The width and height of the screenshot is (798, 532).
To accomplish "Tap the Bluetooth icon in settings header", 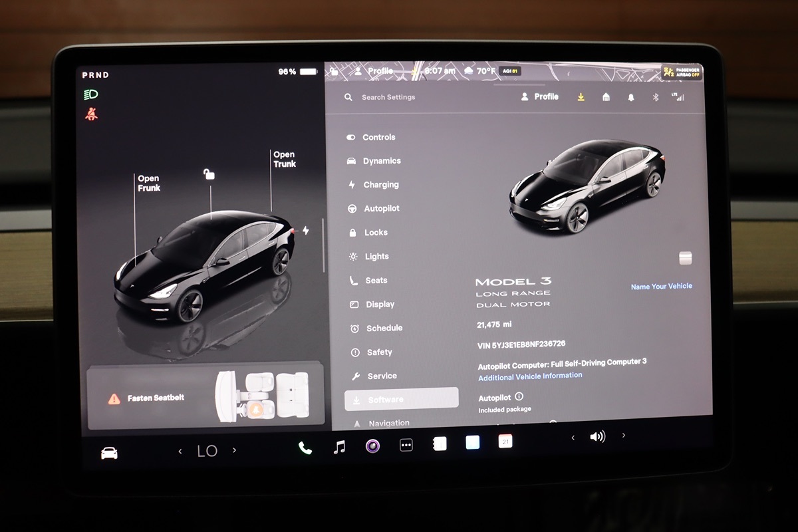I will coord(655,97).
